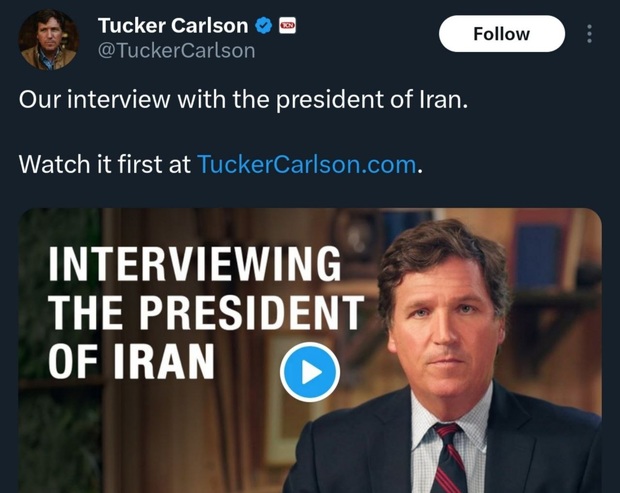Click the "Watch it first at" text
620x493 pixels.
[105, 165]
